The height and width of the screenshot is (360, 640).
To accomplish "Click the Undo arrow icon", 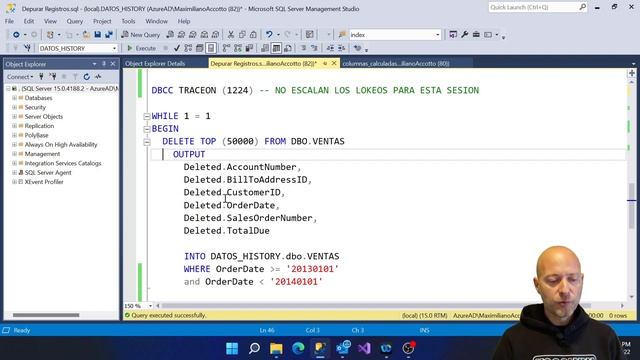I will coord(269,35).
